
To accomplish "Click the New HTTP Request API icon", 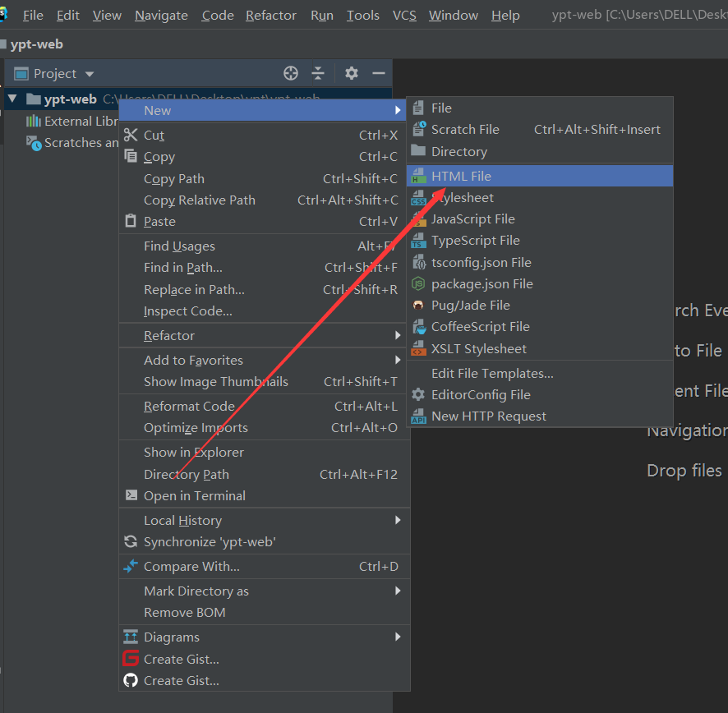I will tap(418, 416).
